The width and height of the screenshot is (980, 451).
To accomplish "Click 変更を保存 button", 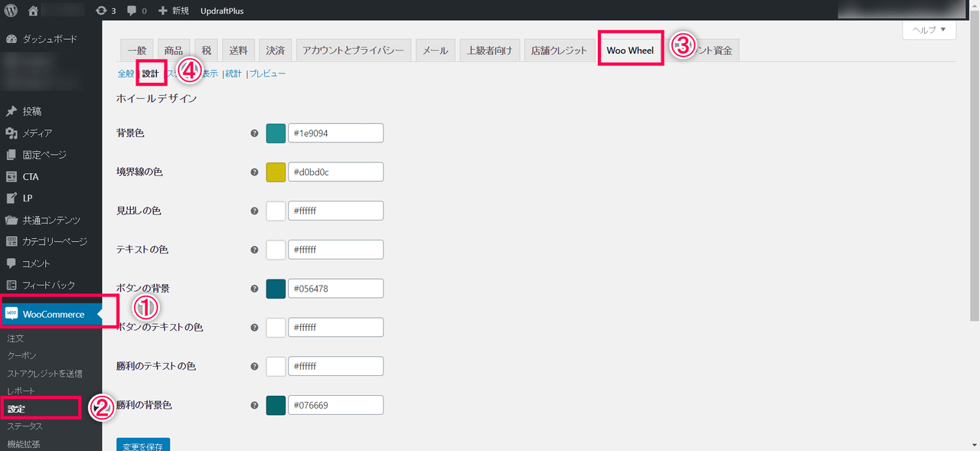I will click(143, 445).
